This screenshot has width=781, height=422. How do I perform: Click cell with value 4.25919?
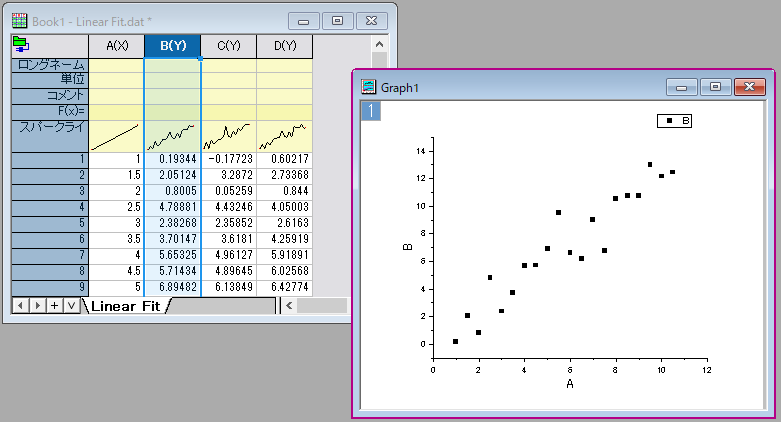[285, 239]
